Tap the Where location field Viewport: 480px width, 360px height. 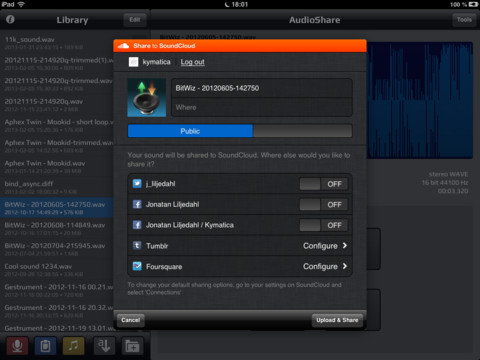click(x=262, y=107)
